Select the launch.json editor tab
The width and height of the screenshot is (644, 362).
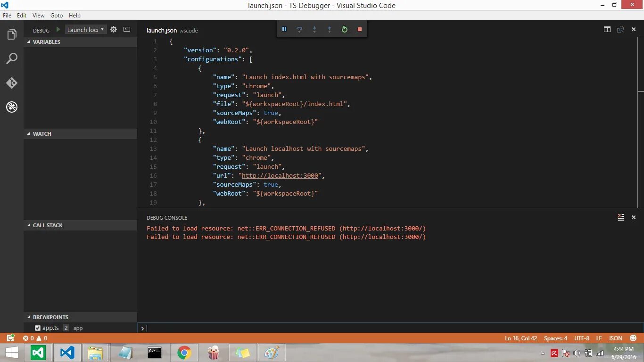click(162, 30)
